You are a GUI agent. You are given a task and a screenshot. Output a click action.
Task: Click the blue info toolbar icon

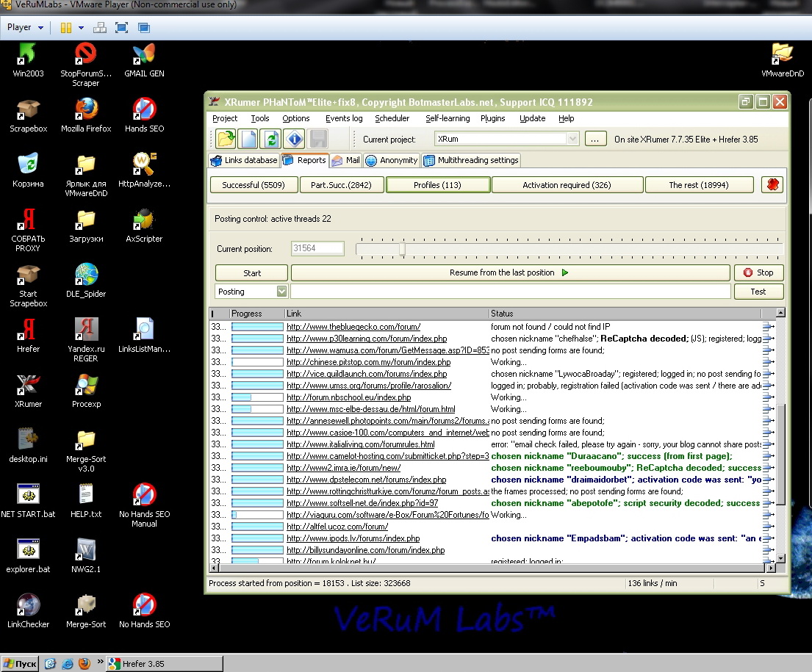click(x=295, y=138)
